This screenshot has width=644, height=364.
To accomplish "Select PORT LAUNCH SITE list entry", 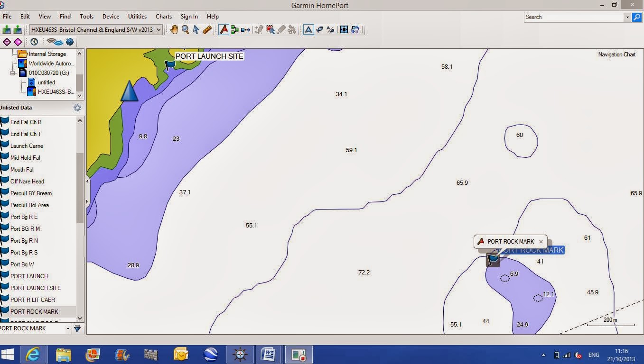I will coord(36,288).
